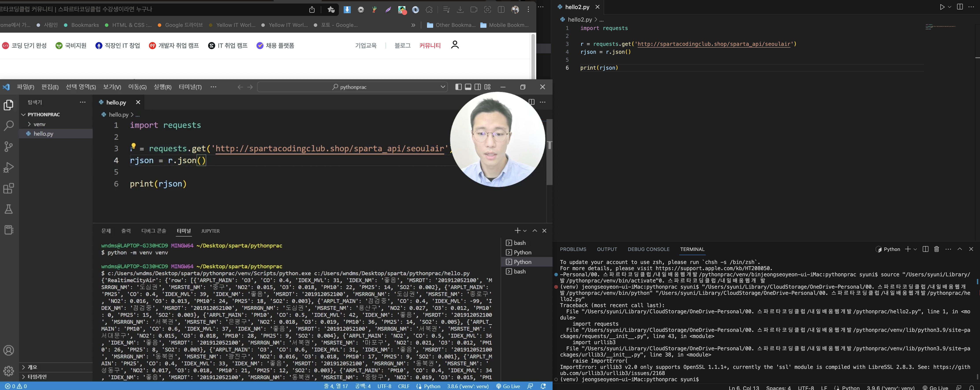The height and width of the screenshot is (390, 980).
Task: Switch to the DEBUG CONSOLE tab
Action: (648, 249)
